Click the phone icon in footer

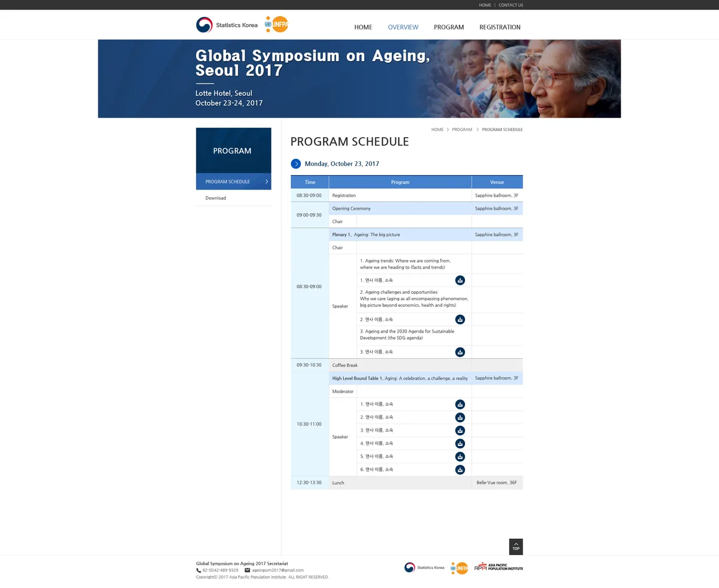click(x=198, y=571)
